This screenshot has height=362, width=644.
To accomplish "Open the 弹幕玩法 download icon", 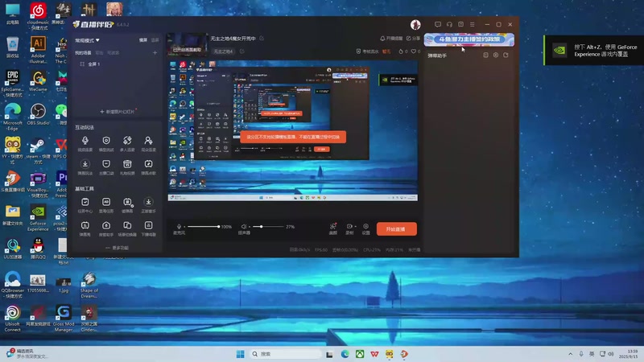I will (x=85, y=164).
